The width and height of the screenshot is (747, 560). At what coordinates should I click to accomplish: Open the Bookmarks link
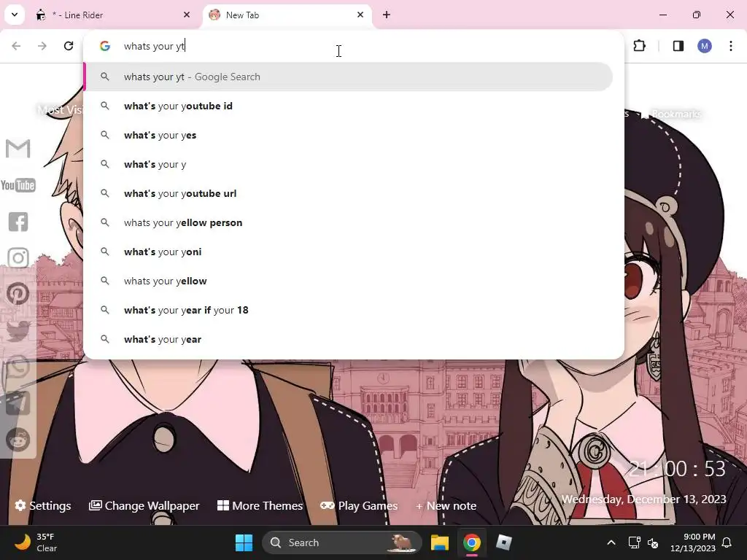[671, 114]
